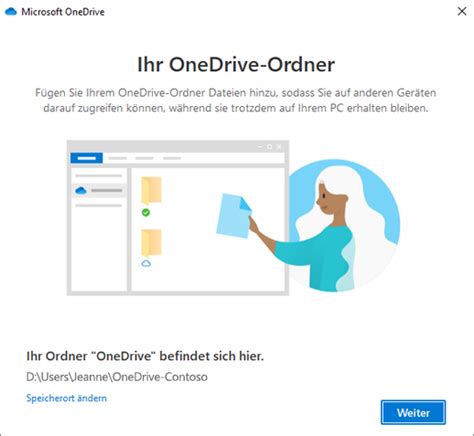This screenshot has width=474, height=436.
Task: Click 'Ihr Ordner OneDrive befindet sich hier' text
Action: tap(145, 356)
